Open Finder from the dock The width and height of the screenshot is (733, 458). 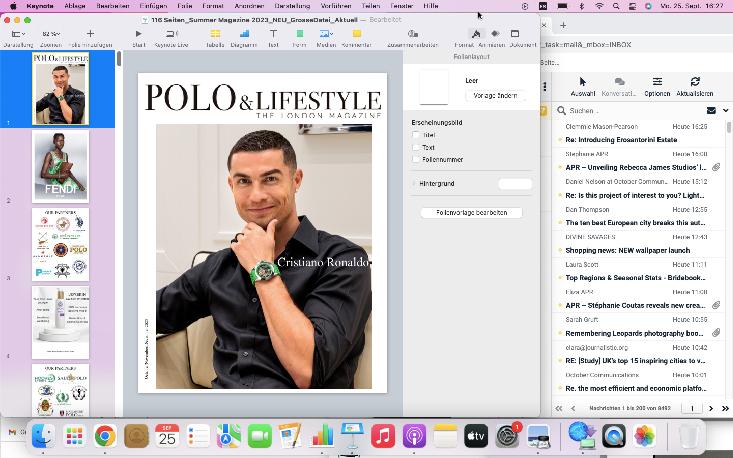[x=43, y=436]
